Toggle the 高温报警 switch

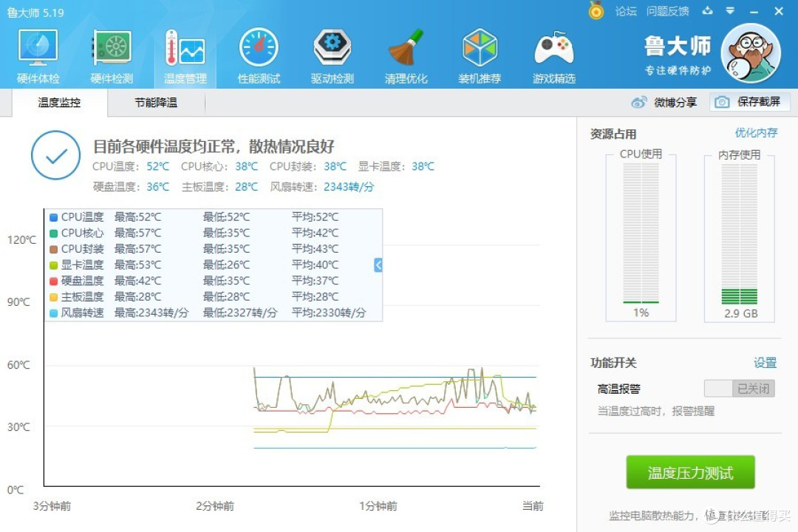740,389
